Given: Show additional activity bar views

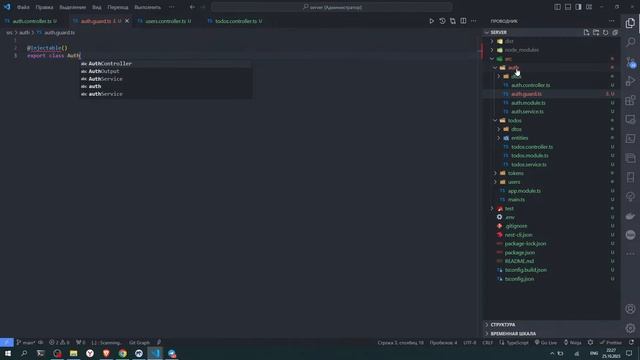Looking at the screenshot, I should click(630, 254).
